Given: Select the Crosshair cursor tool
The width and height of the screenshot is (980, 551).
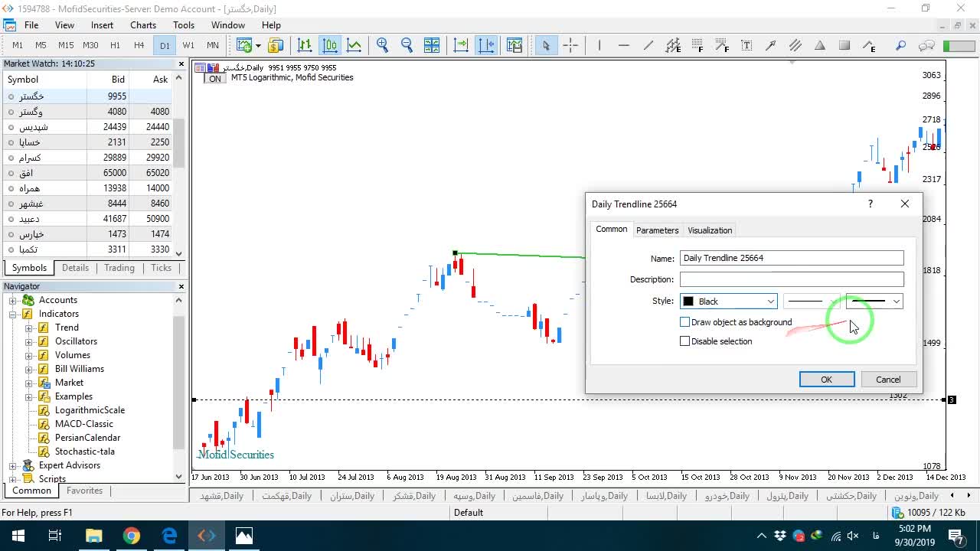Looking at the screenshot, I should [570, 45].
